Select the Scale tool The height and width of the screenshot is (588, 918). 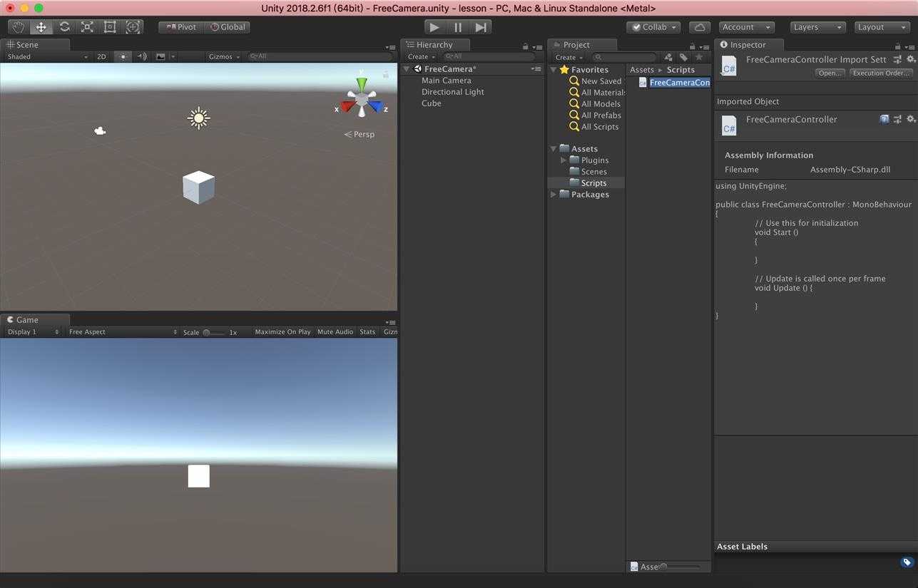tap(87, 27)
